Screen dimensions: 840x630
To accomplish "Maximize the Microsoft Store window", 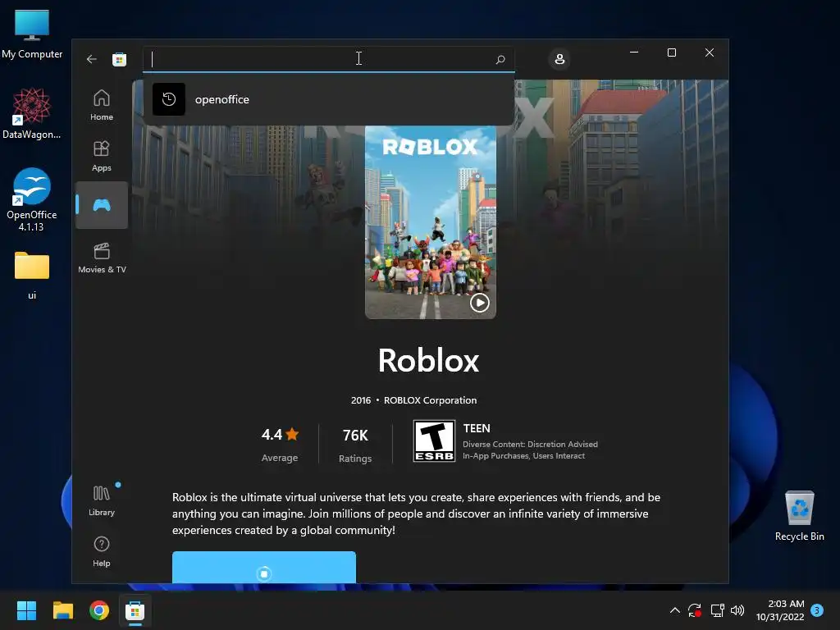I will pyautogui.click(x=672, y=52).
